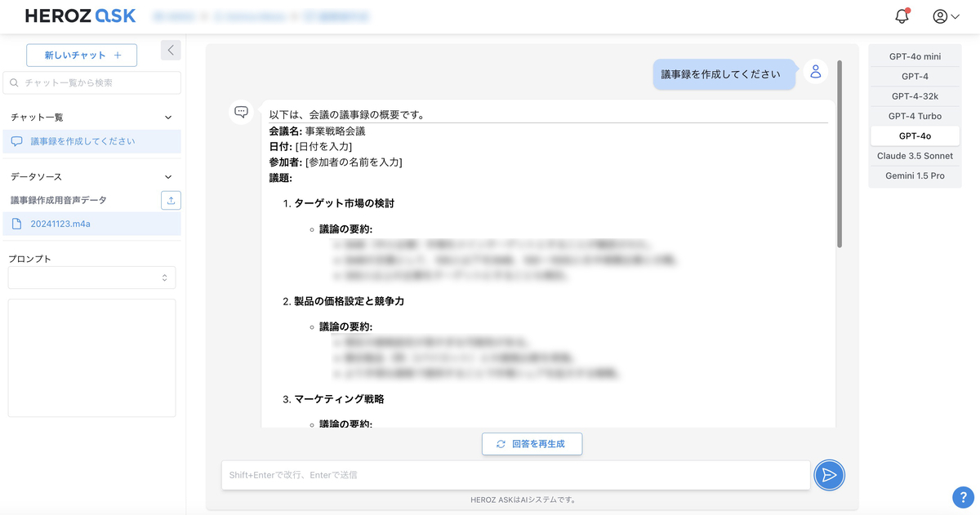
Task: Select the GPT-4o mini model
Action: [x=915, y=57]
